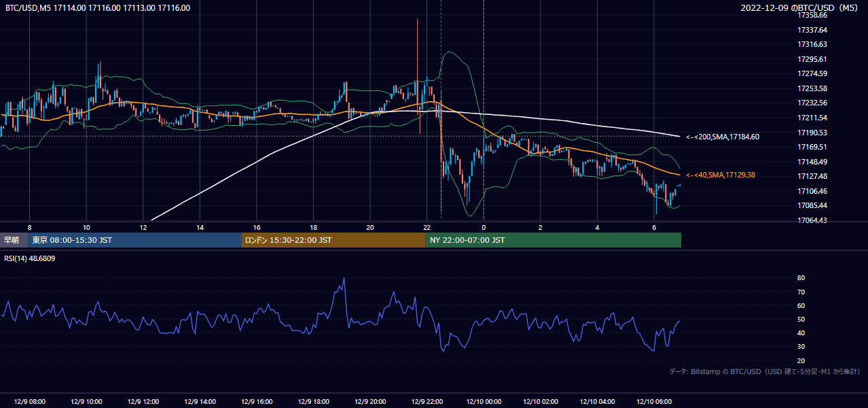
Task: Select the 200 SMA label 17184.60
Action: (723, 137)
